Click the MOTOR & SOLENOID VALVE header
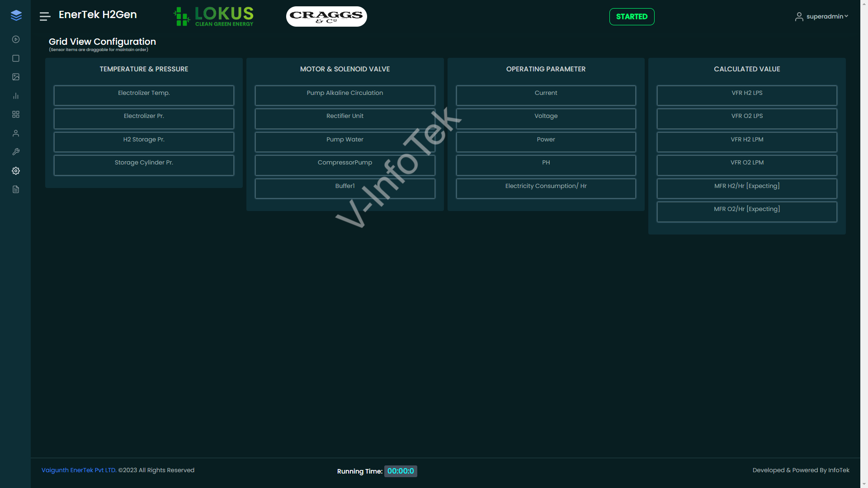This screenshot has height=488, width=868. [345, 69]
